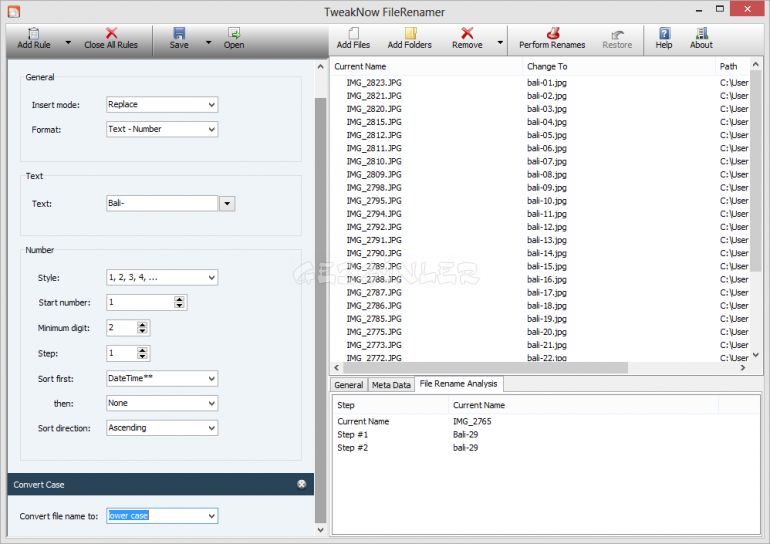This screenshot has height=544, width=770.
Task: Click the Step #1 analysis row
Action: coord(545,435)
